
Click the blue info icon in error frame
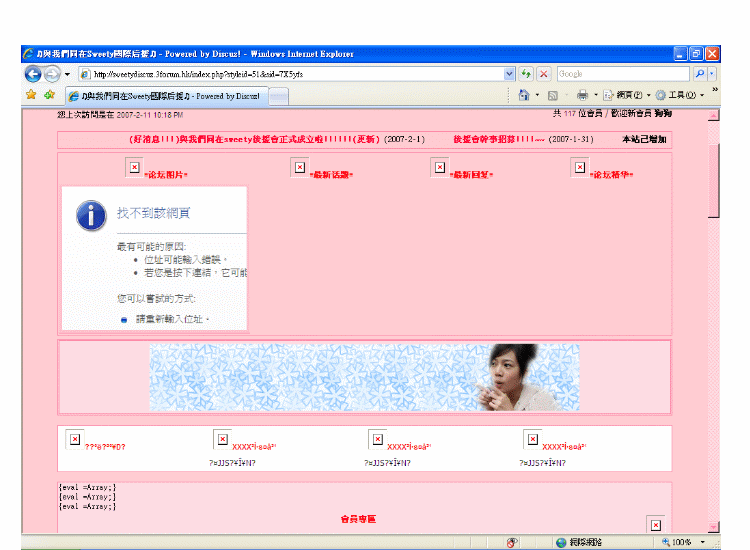(91, 215)
